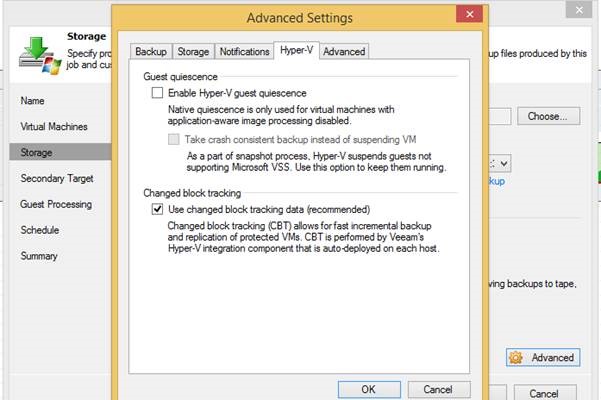This screenshot has width=601, height=400.
Task: Open Guest Processing step
Action: 56,204
